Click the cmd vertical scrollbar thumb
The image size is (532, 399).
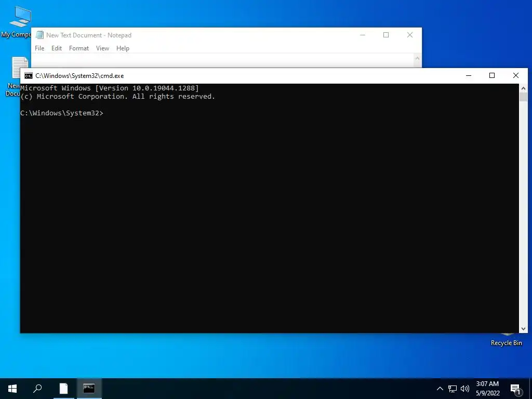pos(523,97)
